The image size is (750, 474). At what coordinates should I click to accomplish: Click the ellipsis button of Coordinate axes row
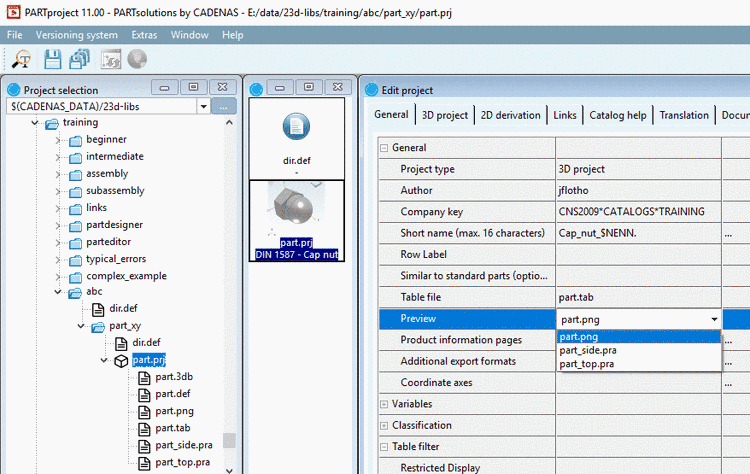tap(728, 383)
